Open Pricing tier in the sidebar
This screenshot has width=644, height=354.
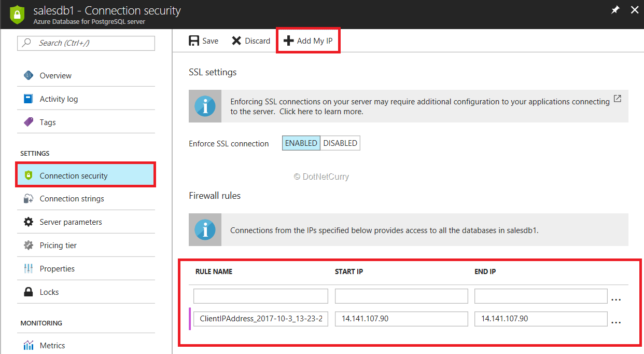click(86, 245)
